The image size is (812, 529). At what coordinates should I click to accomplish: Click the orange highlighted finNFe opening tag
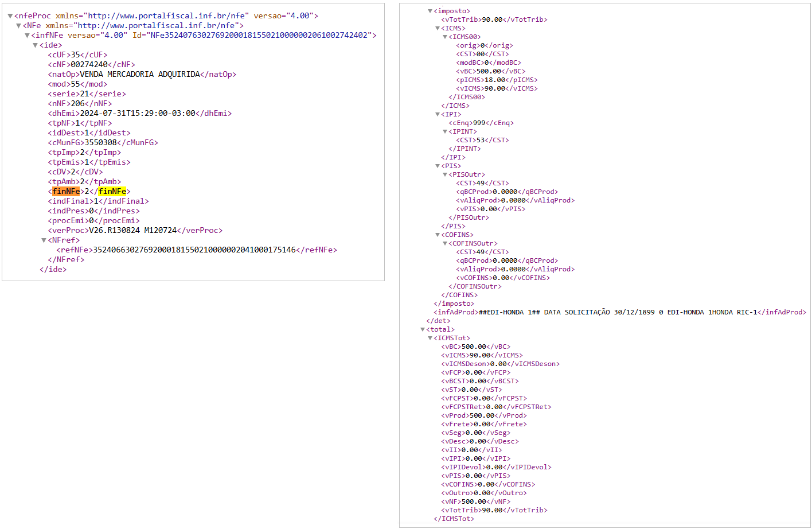[x=66, y=192]
